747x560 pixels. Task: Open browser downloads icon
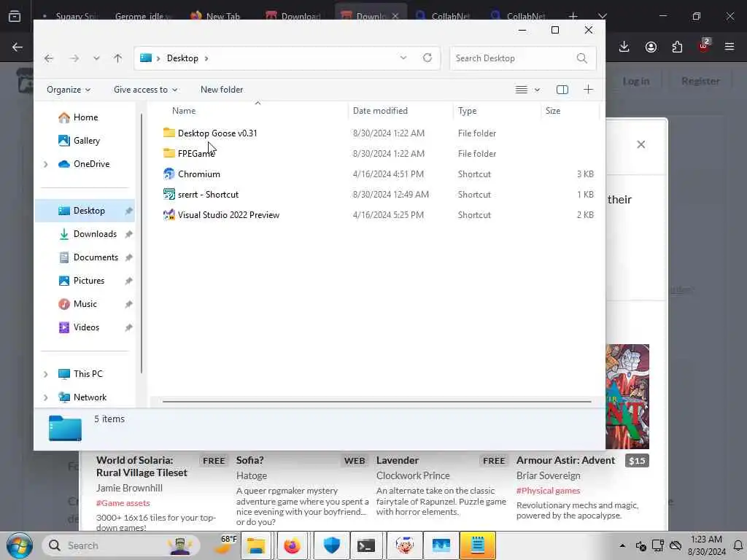(x=624, y=47)
